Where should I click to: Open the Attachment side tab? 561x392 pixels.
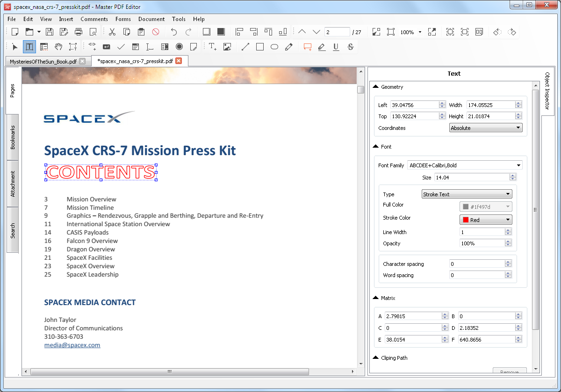tap(13, 184)
